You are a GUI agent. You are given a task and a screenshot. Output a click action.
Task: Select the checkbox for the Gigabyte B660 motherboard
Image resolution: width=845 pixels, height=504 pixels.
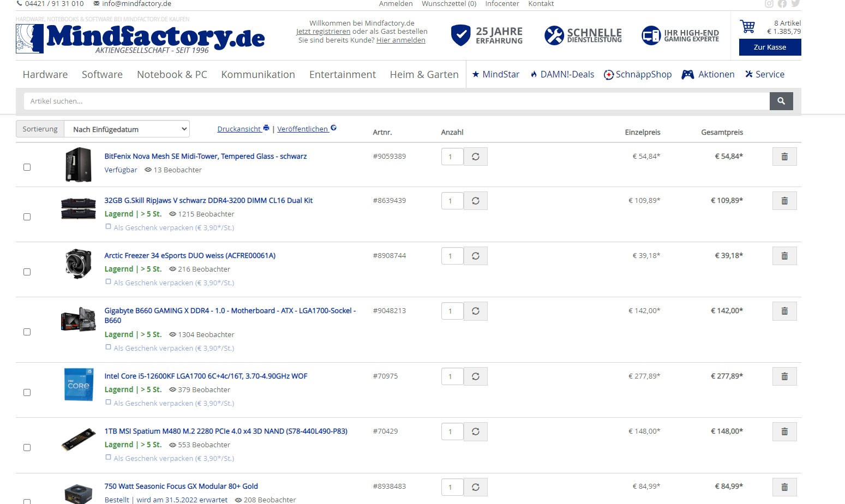[x=27, y=332]
